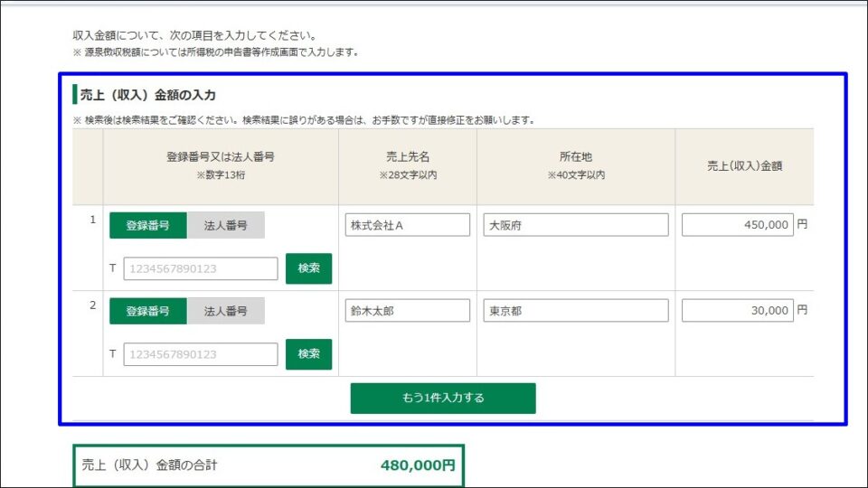Focus the 大阪府 location field

coord(576,225)
